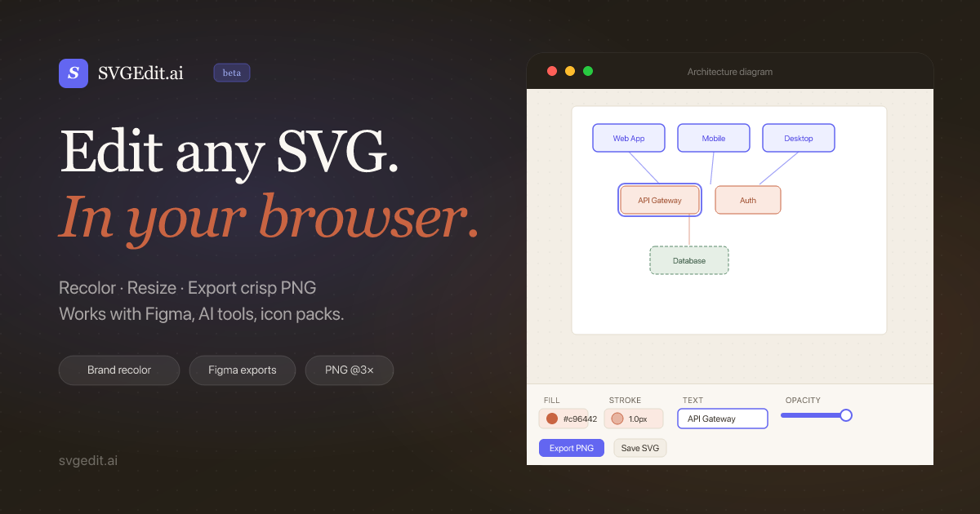Select the Auth node in diagram

coord(748,200)
